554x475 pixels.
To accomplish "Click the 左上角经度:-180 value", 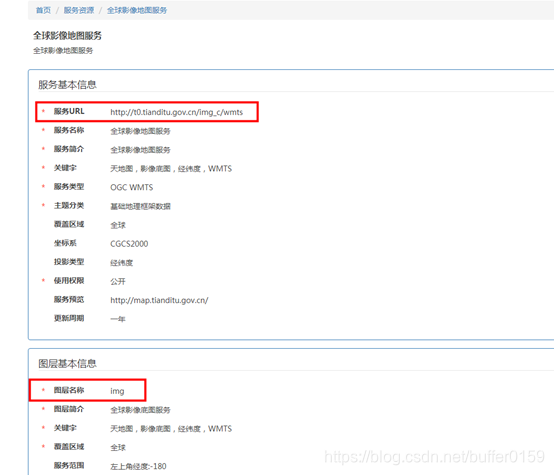I will click(x=138, y=467).
